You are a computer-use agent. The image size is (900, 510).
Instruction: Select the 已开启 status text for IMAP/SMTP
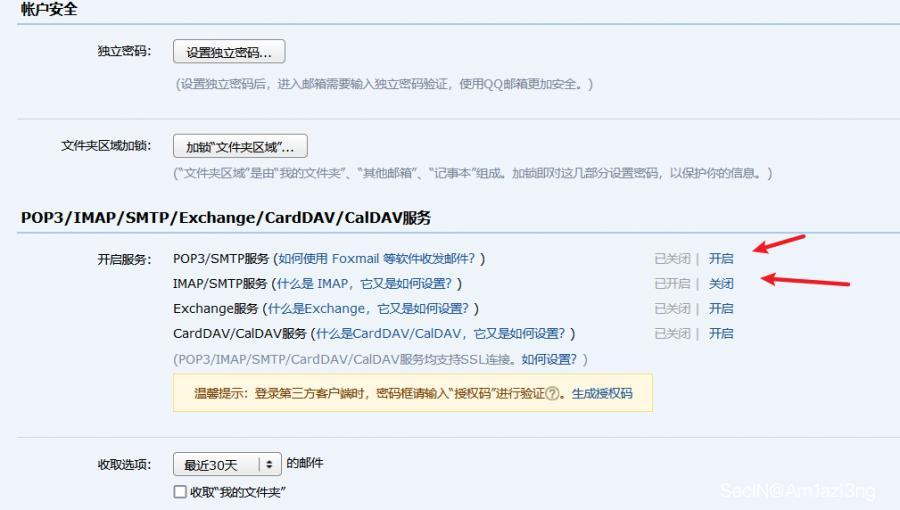coord(672,283)
